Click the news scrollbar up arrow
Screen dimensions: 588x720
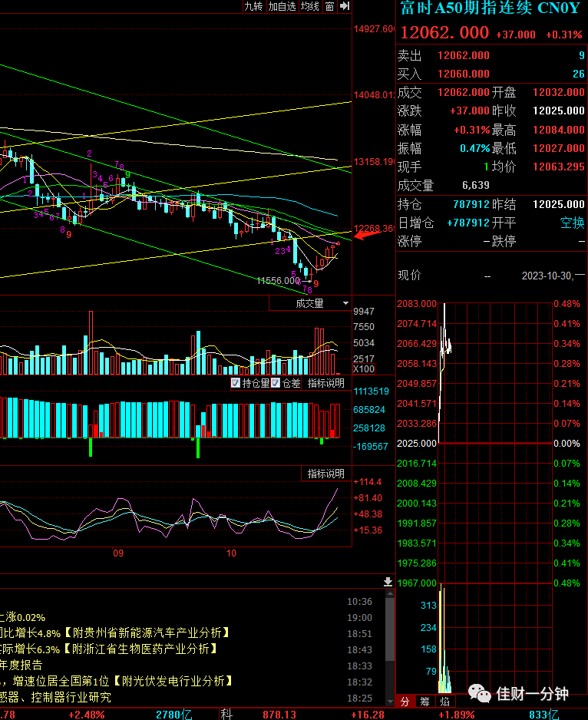[x=390, y=593]
